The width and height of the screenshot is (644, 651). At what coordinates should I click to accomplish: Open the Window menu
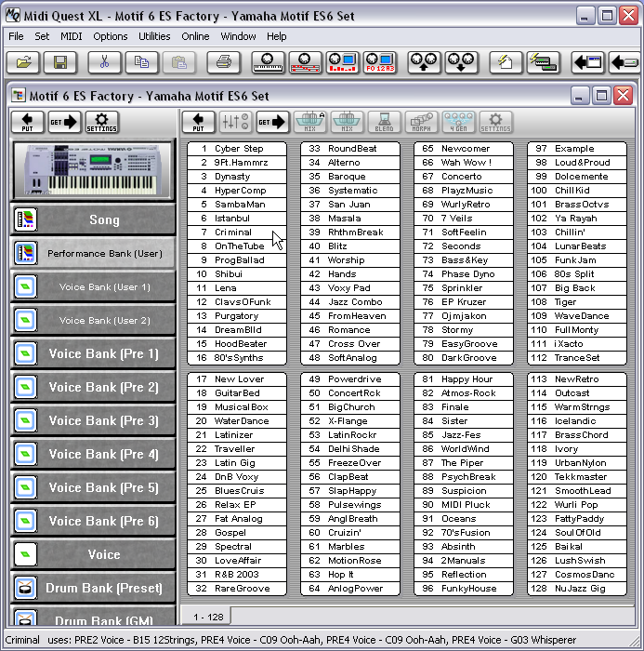click(238, 36)
